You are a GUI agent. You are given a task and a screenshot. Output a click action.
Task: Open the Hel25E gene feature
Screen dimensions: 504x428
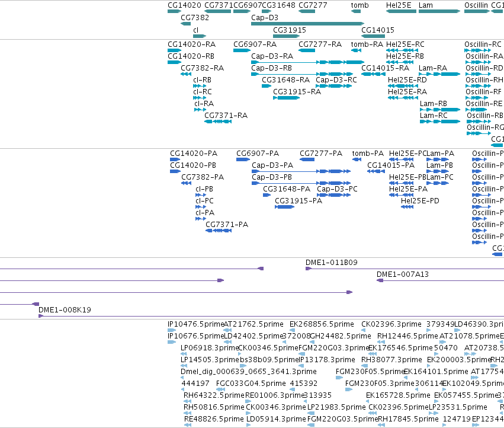401,11
